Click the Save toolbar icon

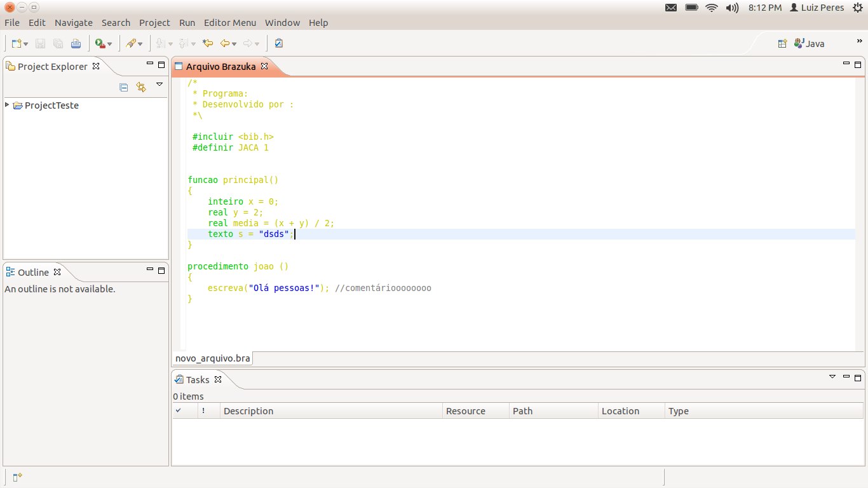pos(40,44)
